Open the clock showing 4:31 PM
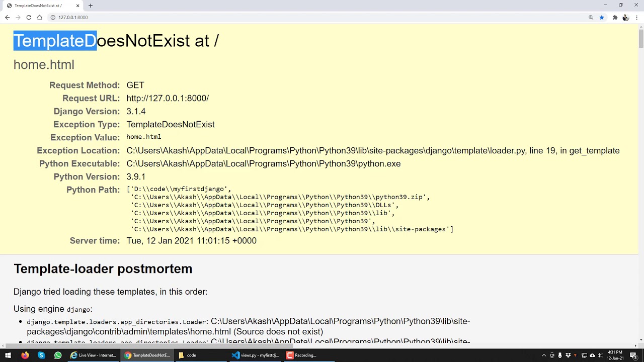 click(x=615, y=355)
